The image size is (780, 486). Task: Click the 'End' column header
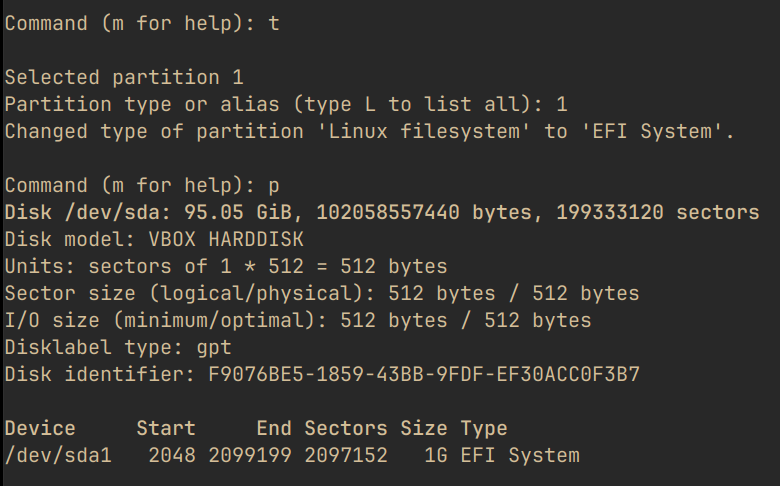274,429
